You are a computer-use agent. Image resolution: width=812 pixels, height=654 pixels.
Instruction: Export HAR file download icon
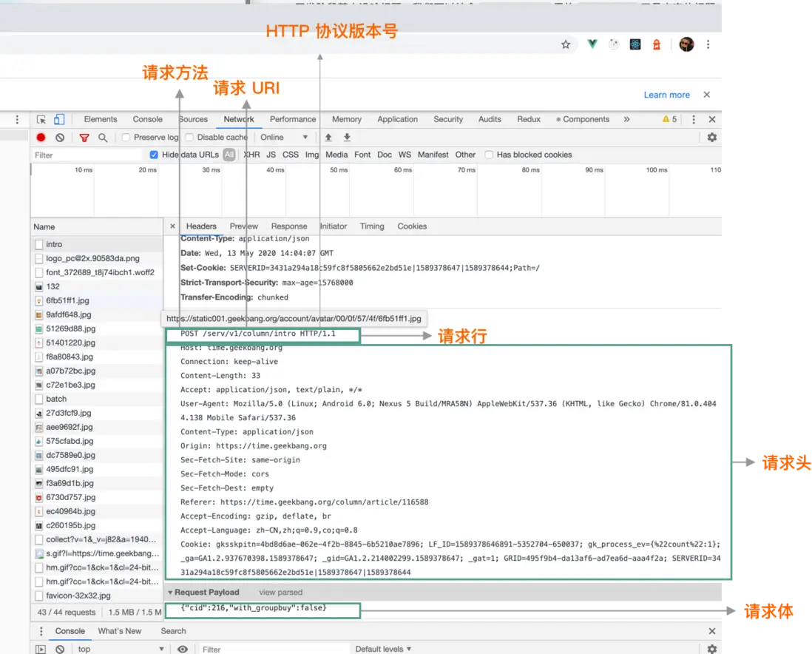(347, 138)
